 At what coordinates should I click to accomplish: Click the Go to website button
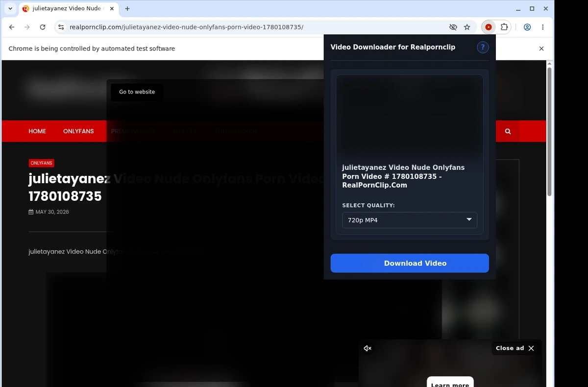coord(137,92)
